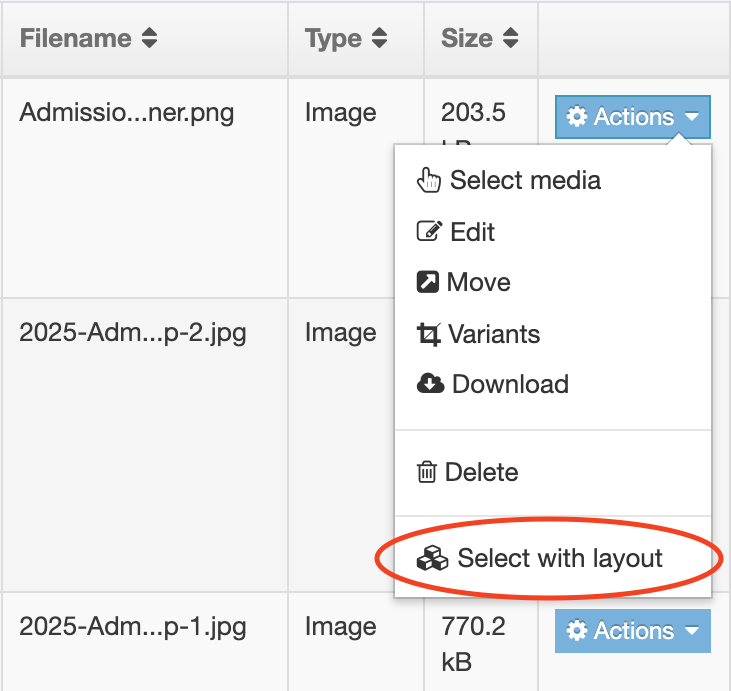The image size is (731, 691).
Task: Click the cloud Download icon
Action: point(430,384)
